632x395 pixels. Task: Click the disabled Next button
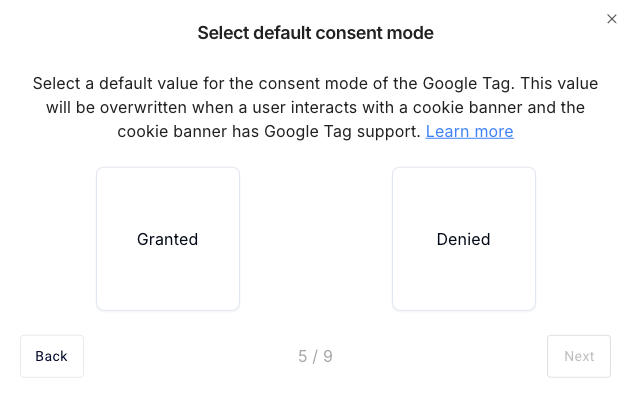pos(579,356)
